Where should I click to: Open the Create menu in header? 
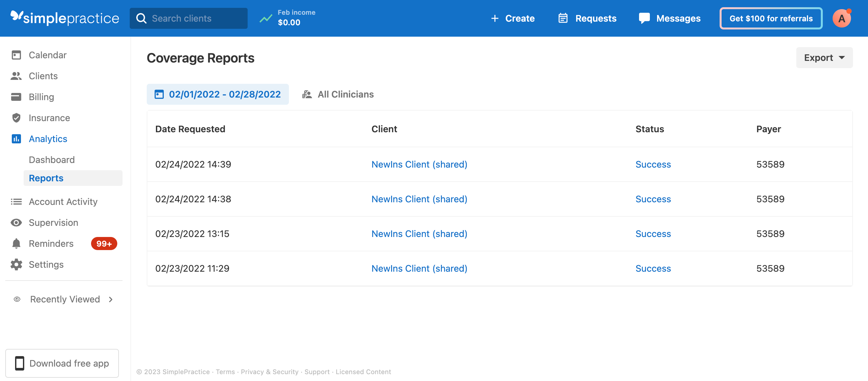click(x=513, y=18)
